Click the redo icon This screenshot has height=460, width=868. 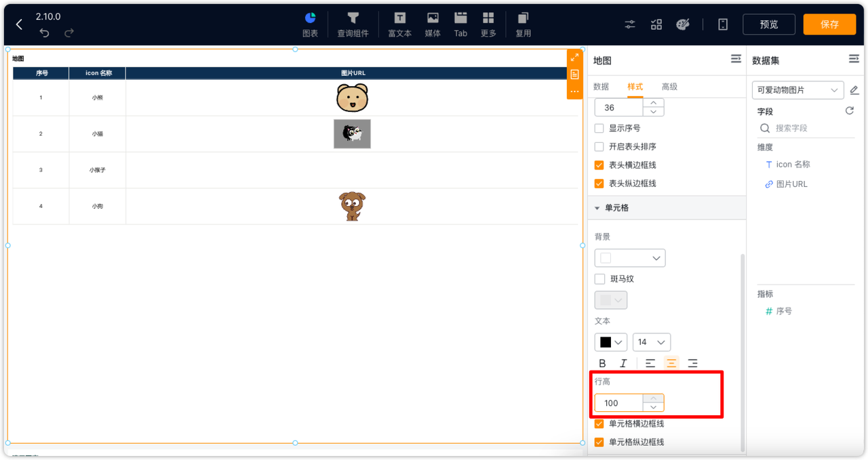(x=69, y=33)
